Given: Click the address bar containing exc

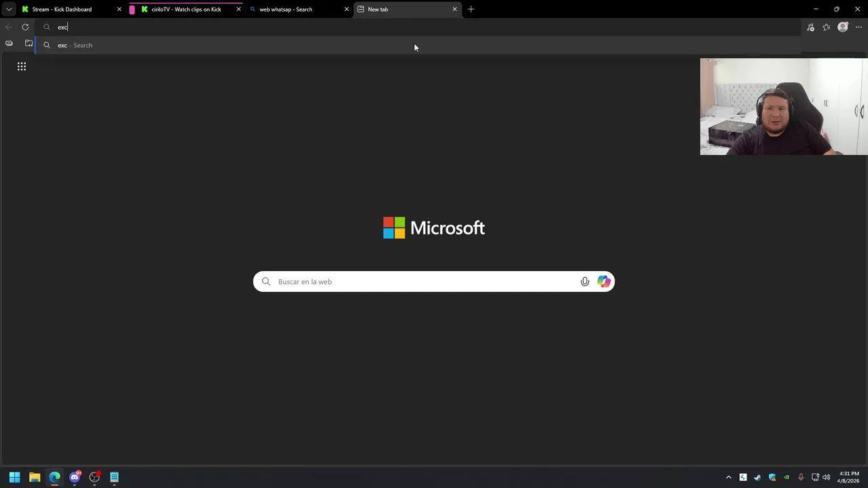Looking at the screenshot, I should click(x=418, y=27).
